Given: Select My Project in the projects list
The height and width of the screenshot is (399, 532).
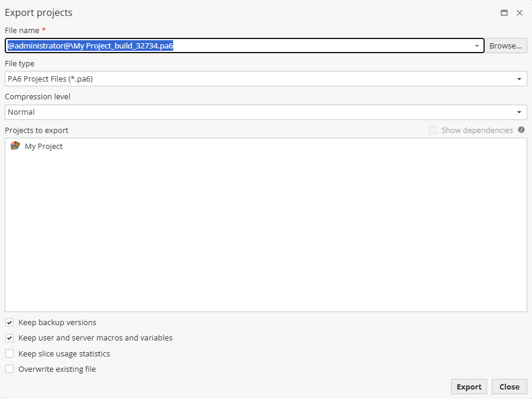Looking at the screenshot, I should [44, 146].
